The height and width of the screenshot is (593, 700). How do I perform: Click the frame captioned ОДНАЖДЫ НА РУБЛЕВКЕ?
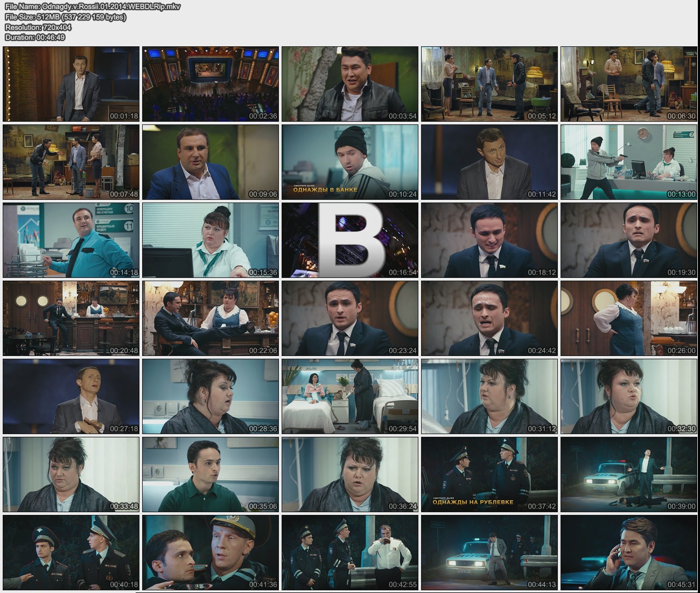coord(489,475)
